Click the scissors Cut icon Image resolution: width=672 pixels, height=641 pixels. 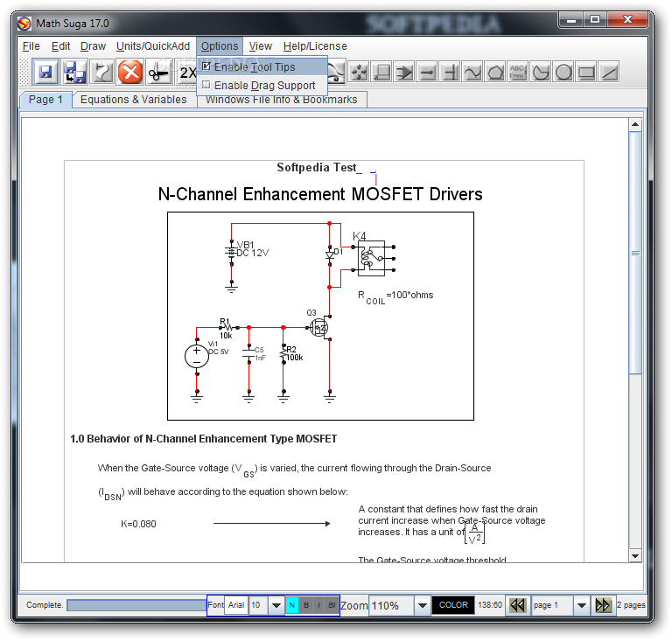click(158, 72)
